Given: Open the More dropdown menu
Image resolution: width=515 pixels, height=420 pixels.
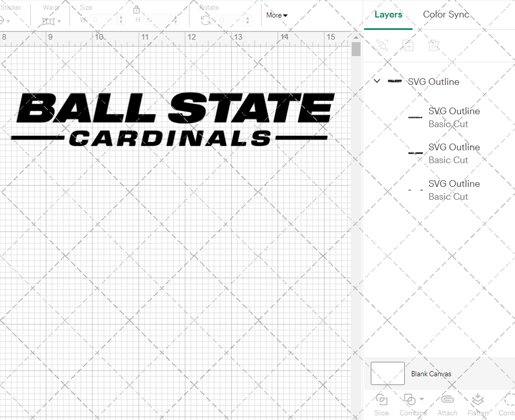Looking at the screenshot, I should (277, 15).
